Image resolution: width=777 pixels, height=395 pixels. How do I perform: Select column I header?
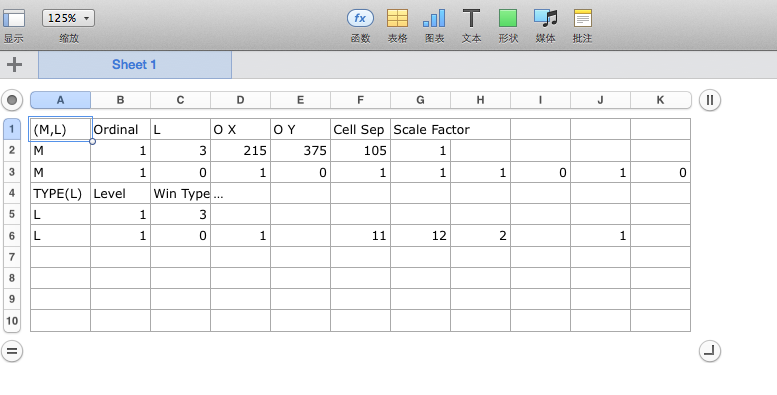pos(540,100)
